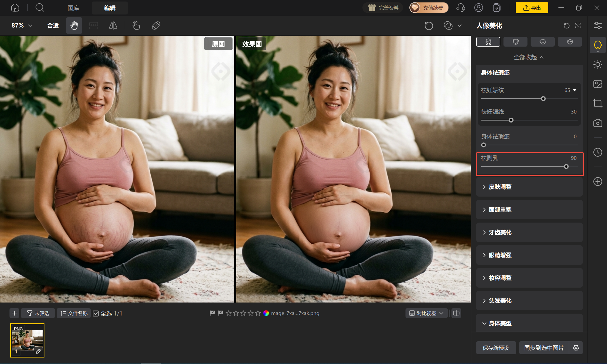Rate image with third star
The height and width of the screenshot is (364, 607).
click(x=243, y=313)
